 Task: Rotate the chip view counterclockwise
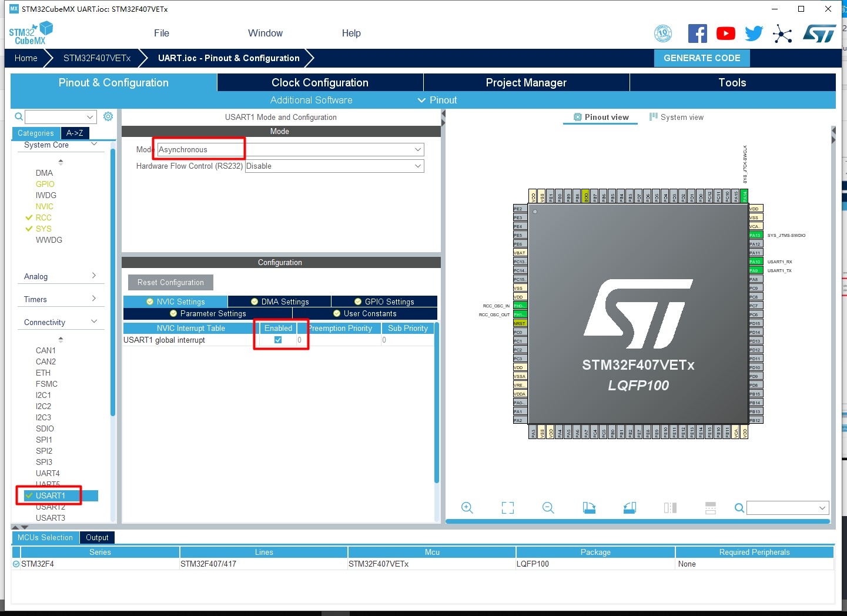coord(630,507)
